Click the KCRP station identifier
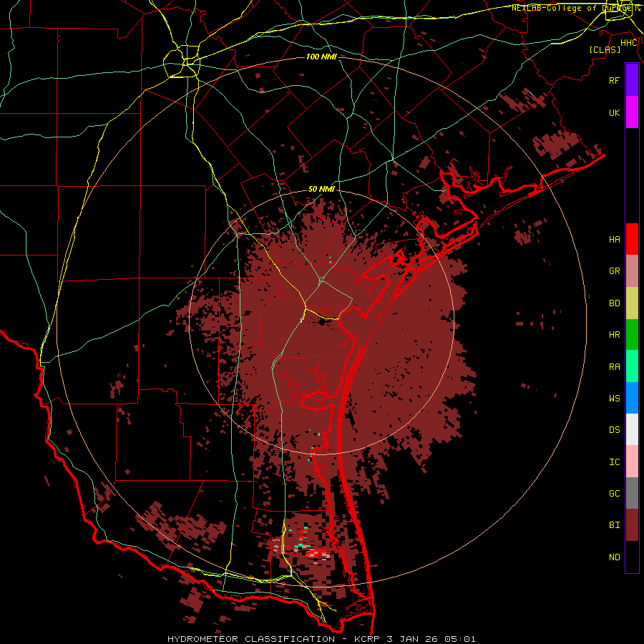The height and width of the screenshot is (644, 644). 366,639
